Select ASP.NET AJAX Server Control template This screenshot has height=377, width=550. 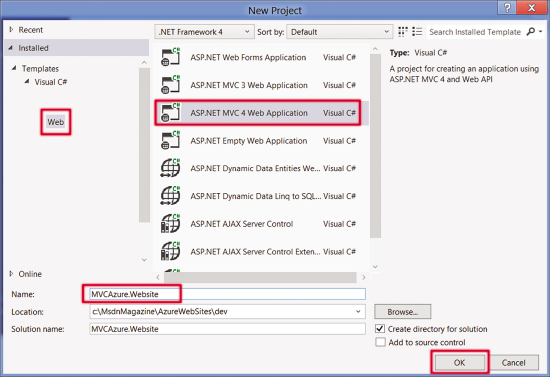click(x=262, y=223)
